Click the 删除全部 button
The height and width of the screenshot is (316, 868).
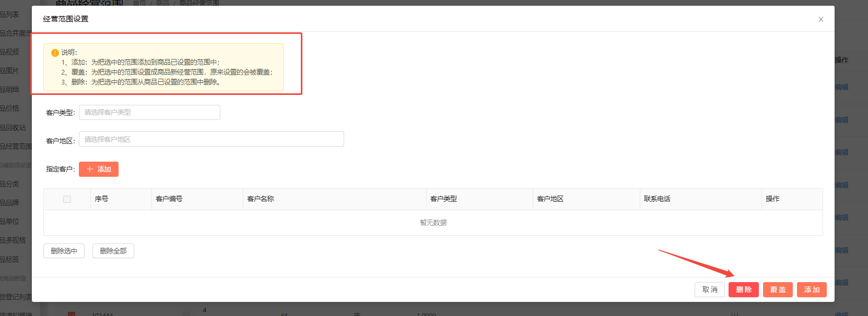tap(113, 251)
